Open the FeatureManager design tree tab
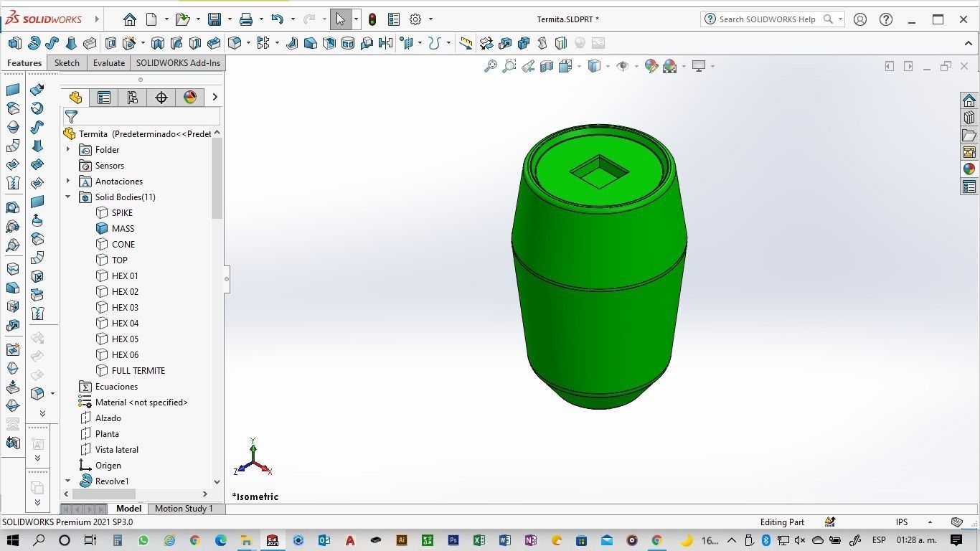Screen dimensions: 980x551 [75, 98]
